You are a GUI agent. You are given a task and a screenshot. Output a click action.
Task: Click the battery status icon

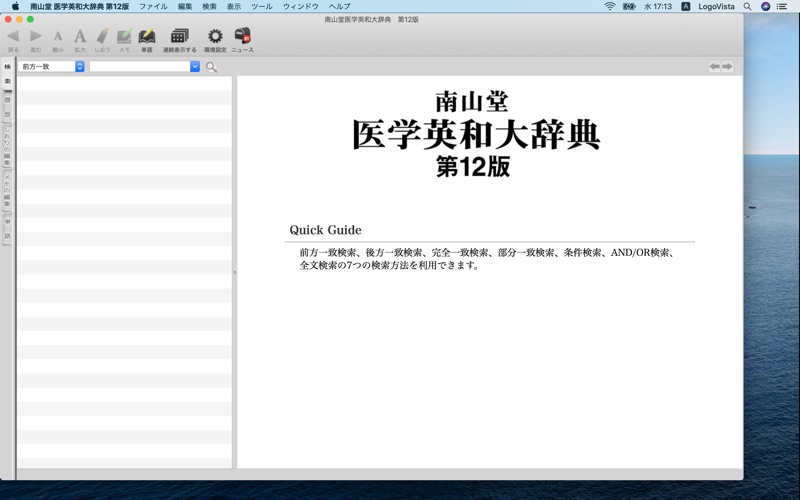[x=629, y=7]
